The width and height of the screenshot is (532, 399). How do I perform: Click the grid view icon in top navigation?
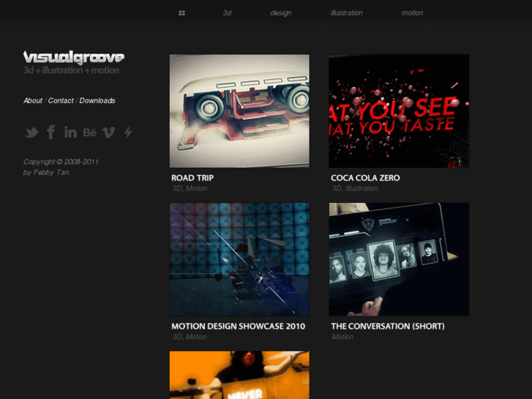tap(182, 13)
